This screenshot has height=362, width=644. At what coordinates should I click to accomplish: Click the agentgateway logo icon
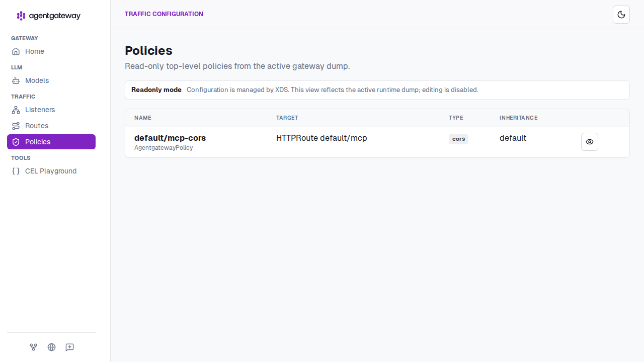click(21, 16)
